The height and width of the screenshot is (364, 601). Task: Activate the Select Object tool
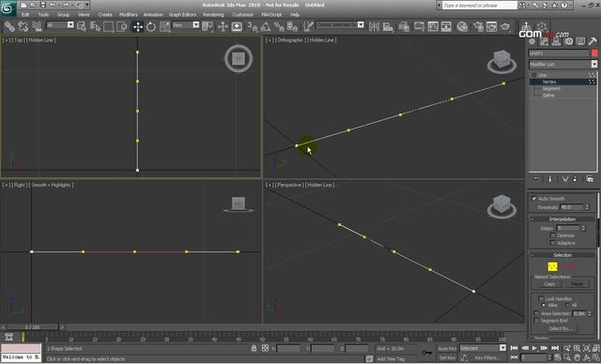coord(82,26)
